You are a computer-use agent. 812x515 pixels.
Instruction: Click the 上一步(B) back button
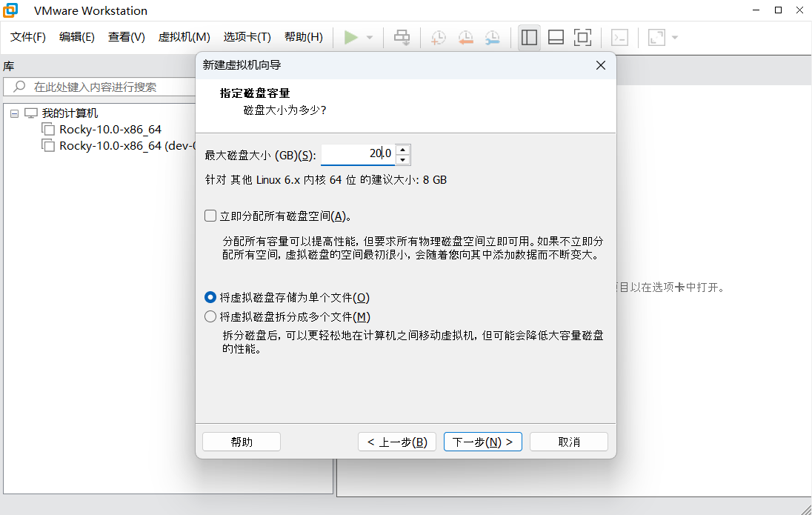point(396,442)
